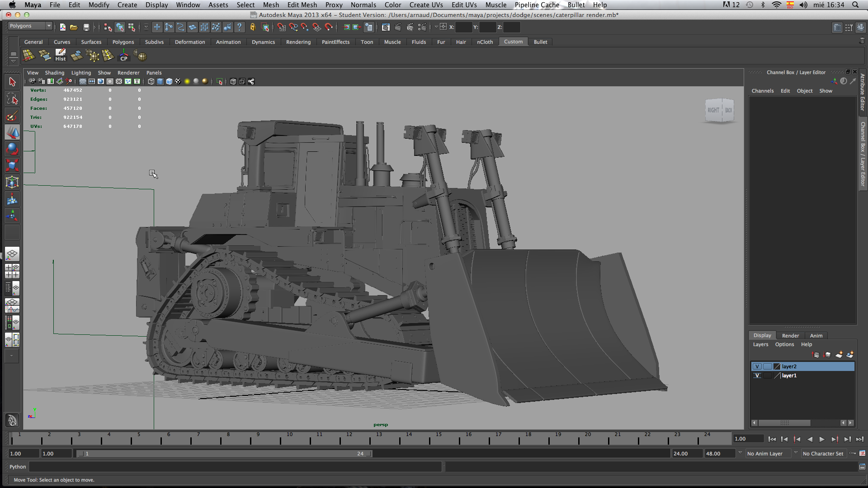
Task: Click the layer2 color swatch
Action: pyautogui.click(x=777, y=366)
